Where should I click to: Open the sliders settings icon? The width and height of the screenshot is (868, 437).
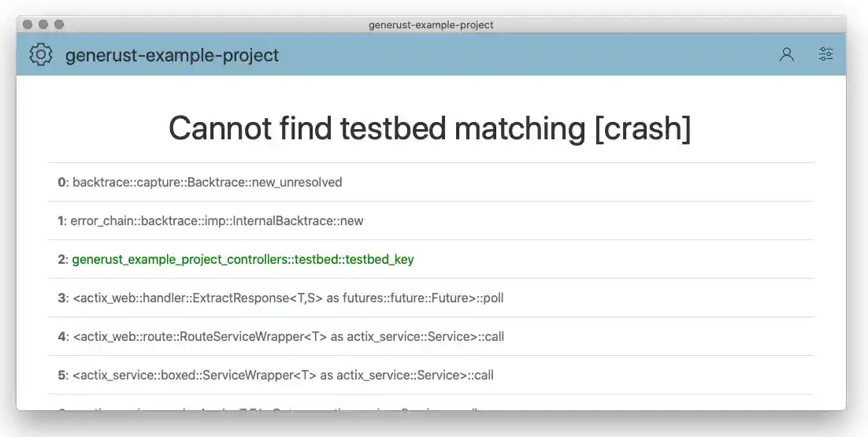point(825,54)
